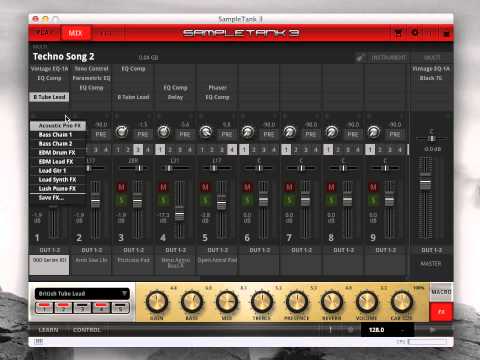Toggle FX slot 5 under British Tube Lead

(x=120, y=307)
